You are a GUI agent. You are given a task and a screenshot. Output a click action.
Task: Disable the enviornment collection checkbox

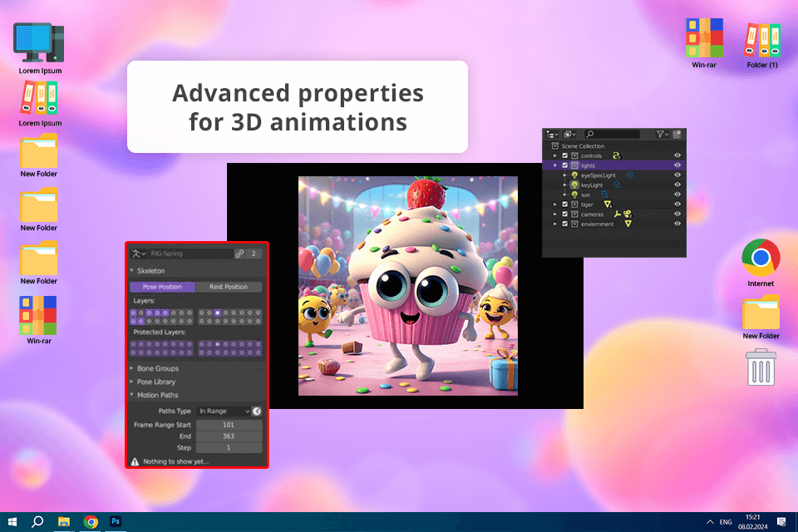(565, 224)
